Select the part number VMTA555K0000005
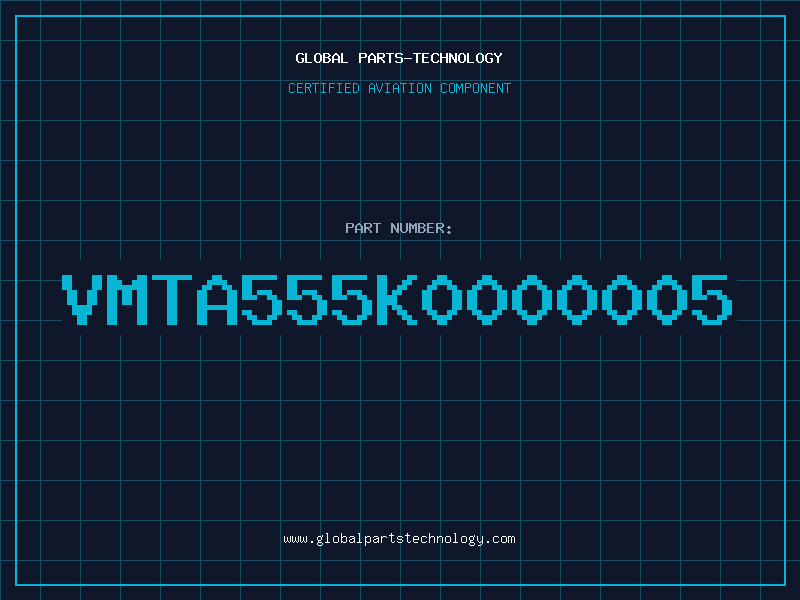 397,299
